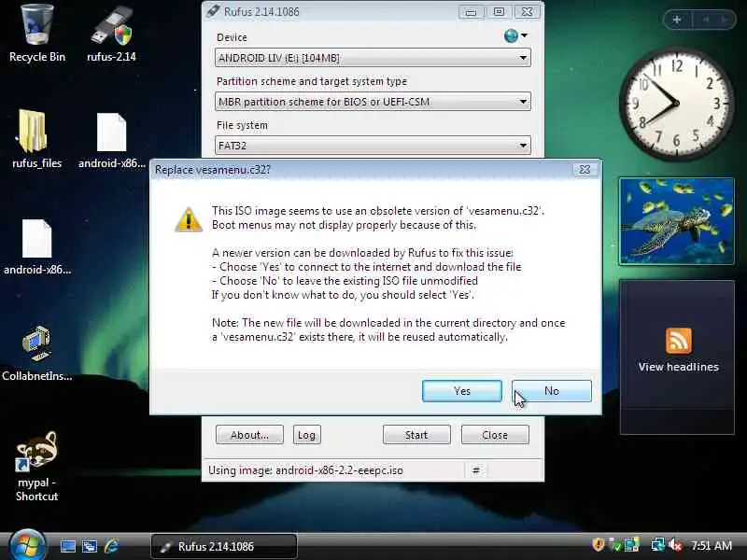This screenshot has width=747, height=560.
Task: Click the RSS feed headlines icon
Action: [x=679, y=341]
